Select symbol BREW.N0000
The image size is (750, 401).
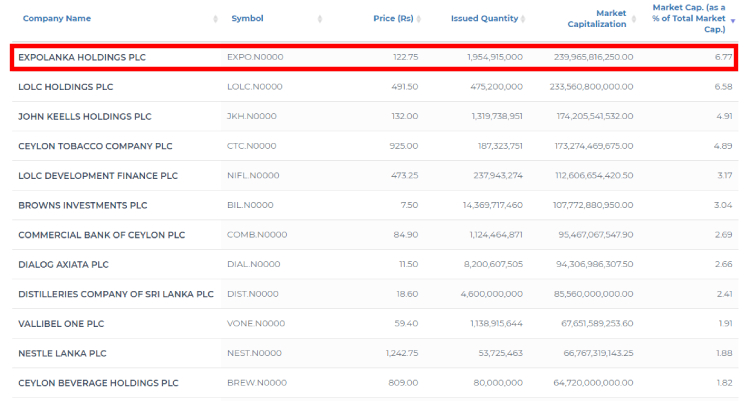tap(257, 383)
